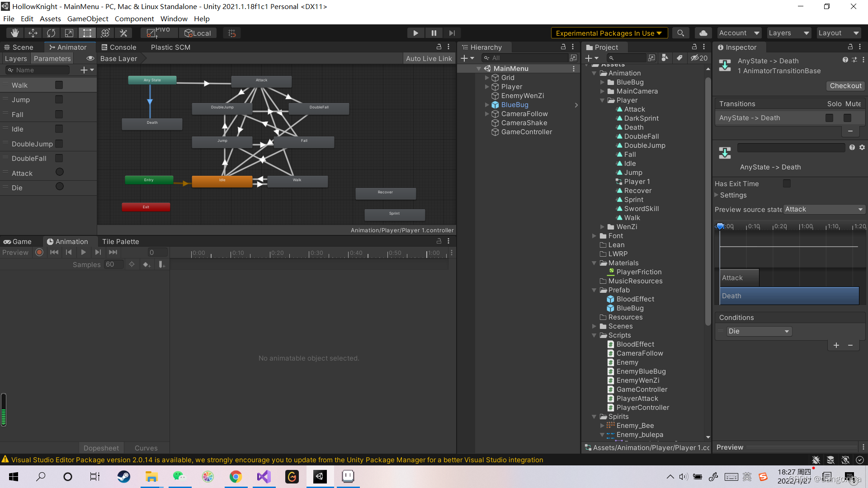Open Preview source state dropdown

click(x=824, y=209)
